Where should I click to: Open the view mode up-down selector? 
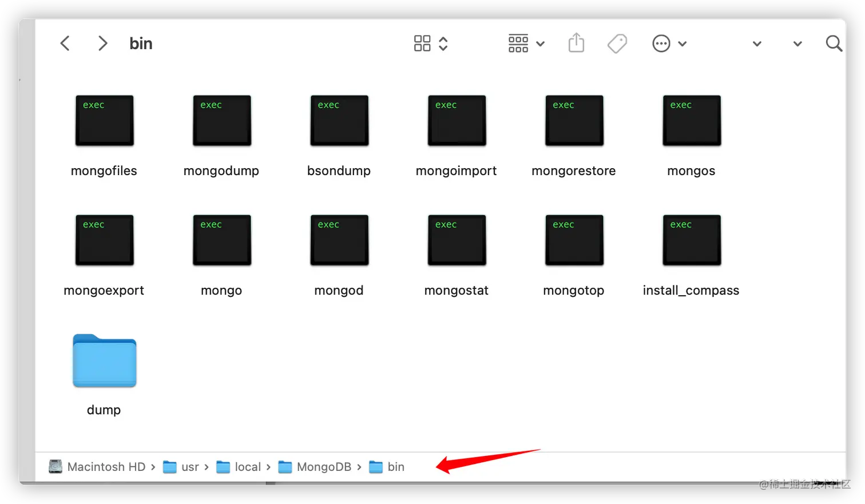pos(443,43)
